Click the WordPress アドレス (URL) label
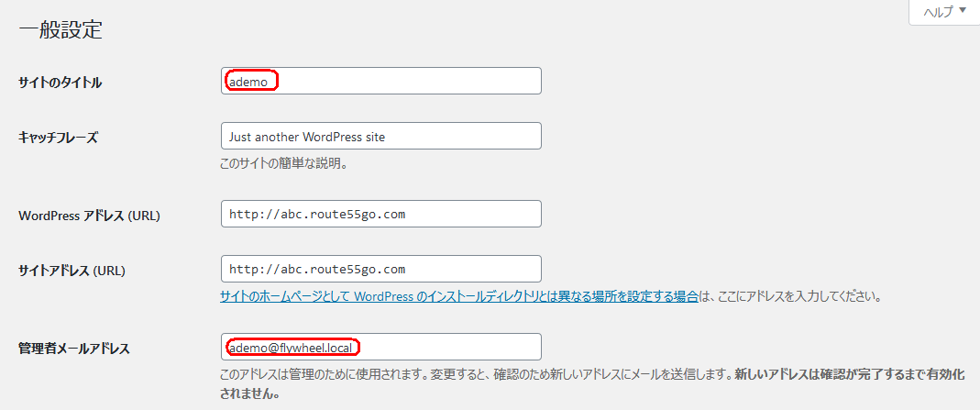Viewport: 980px width, 410px height. [x=89, y=216]
